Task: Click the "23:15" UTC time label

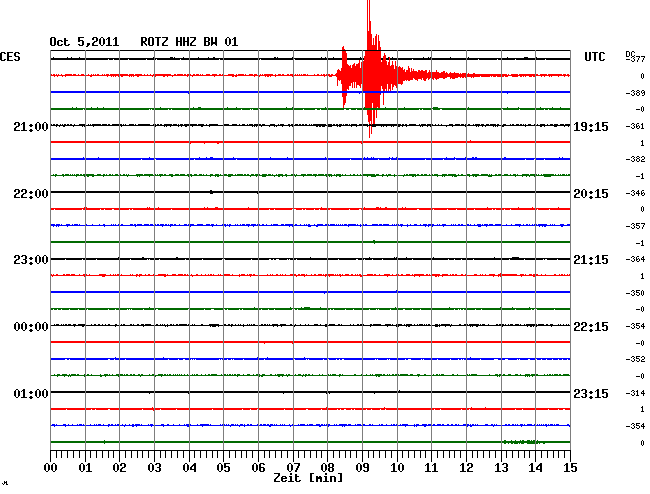Action: (x=591, y=393)
